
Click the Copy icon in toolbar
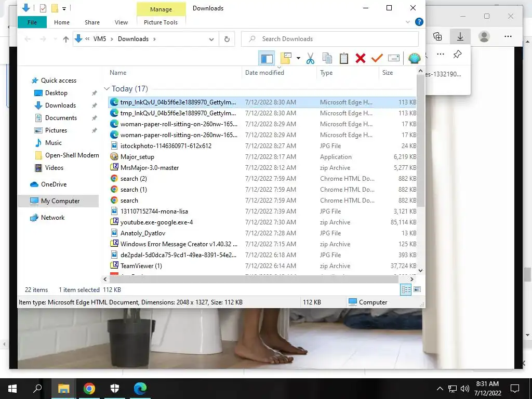click(x=327, y=58)
